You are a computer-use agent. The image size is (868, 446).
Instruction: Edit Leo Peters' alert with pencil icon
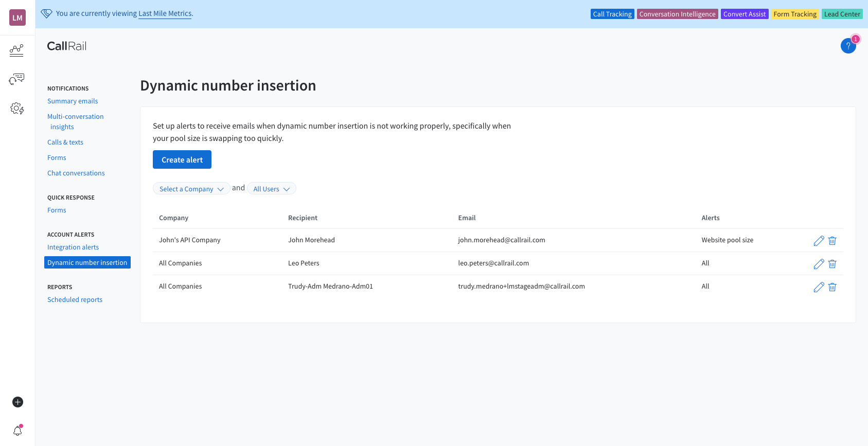tap(819, 264)
